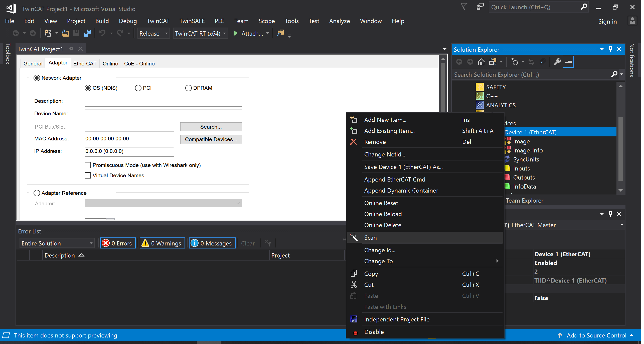Click the Open File toolbar icon
Viewport: 644px width, 344px height.
[x=66, y=33]
